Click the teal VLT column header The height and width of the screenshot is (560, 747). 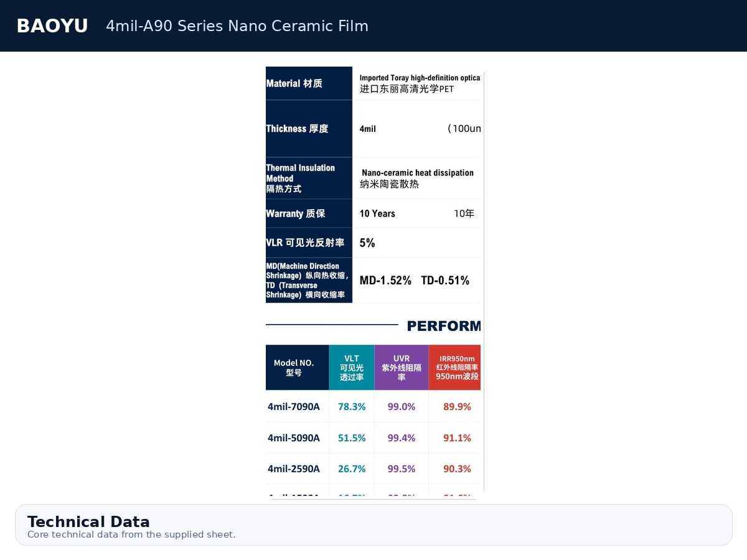(x=352, y=368)
